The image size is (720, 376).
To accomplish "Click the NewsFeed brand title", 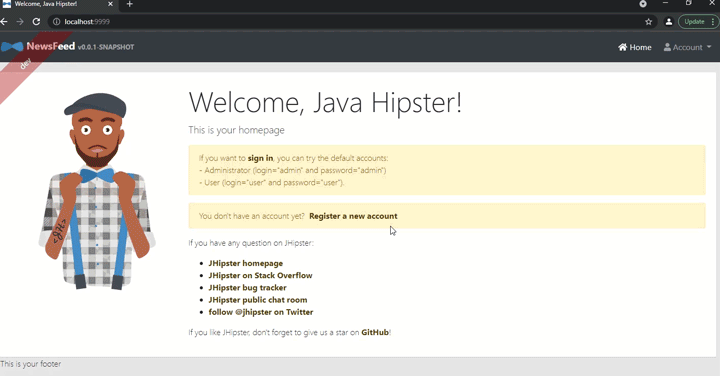I will pyautogui.click(x=51, y=46).
